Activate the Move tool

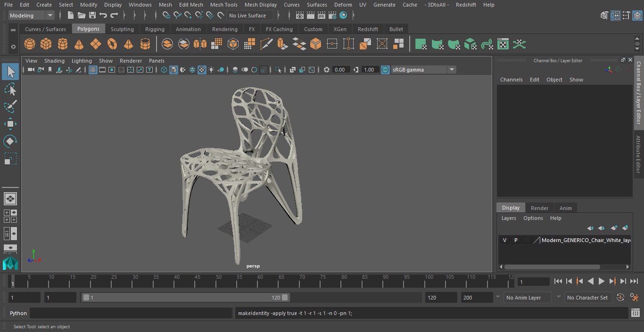click(10, 124)
